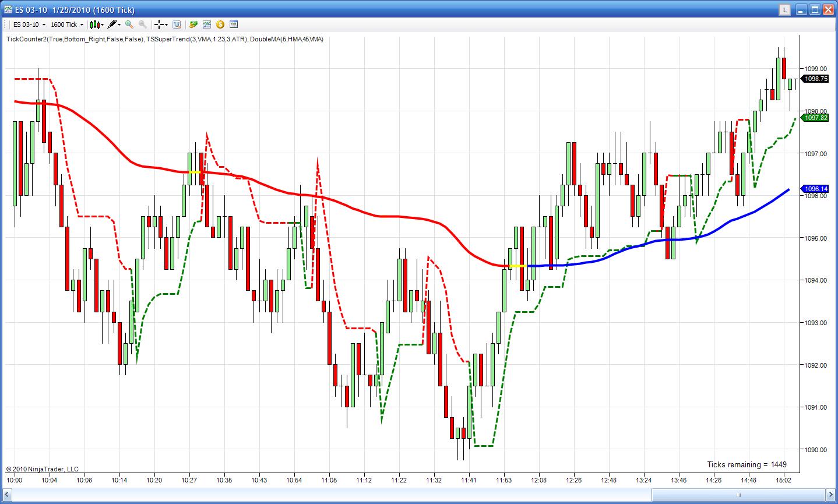The height and width of the screenshot is (504, 838).
Task: Click the 1097.00 price axis label
Action: click(x=816, y=153)
